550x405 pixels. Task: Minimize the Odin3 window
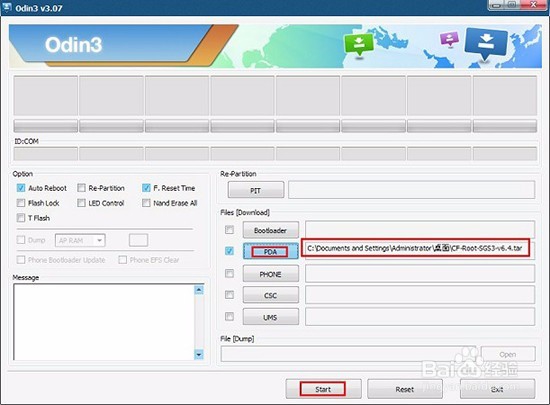[496, 5]
